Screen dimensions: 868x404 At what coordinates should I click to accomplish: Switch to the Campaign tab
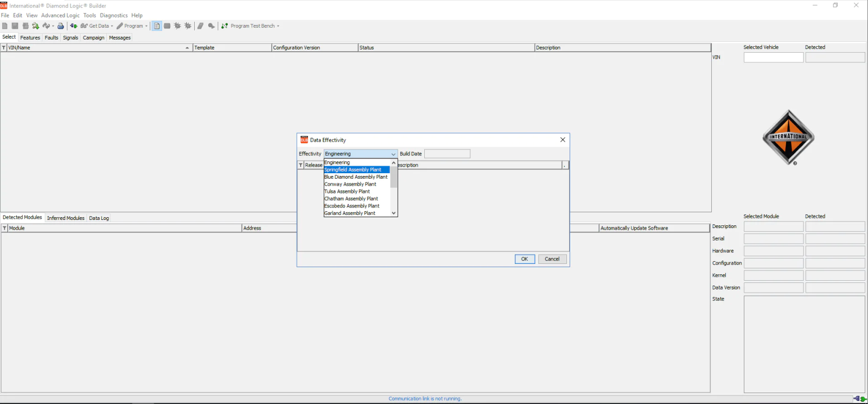pos(93,37)
